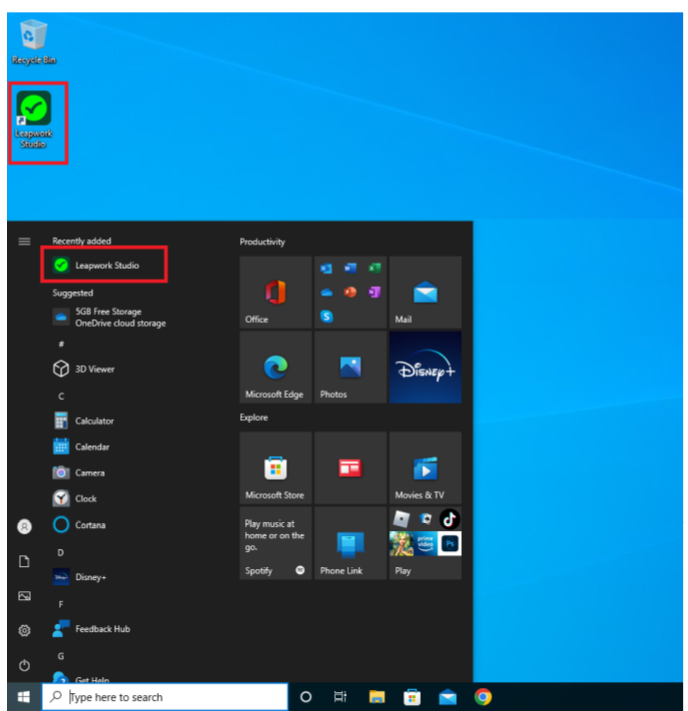Launch Cortana from the app list

click(x=79, y=525)
